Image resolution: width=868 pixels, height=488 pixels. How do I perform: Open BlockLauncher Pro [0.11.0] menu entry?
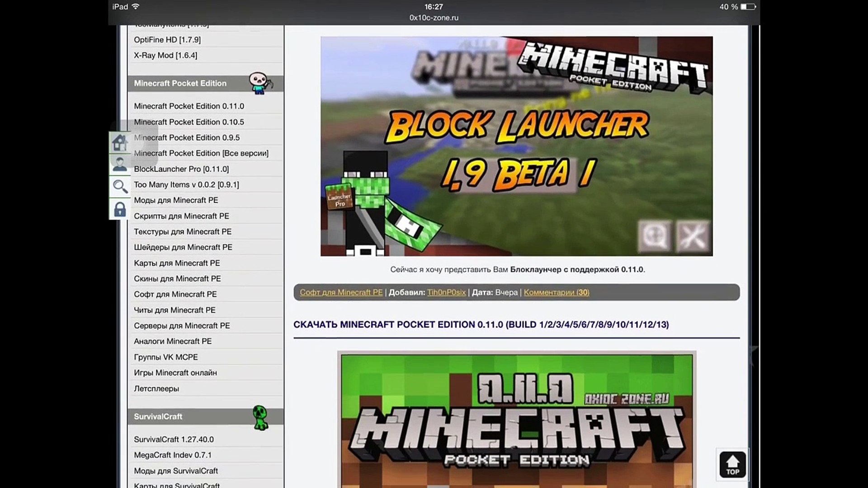[181, 169]
